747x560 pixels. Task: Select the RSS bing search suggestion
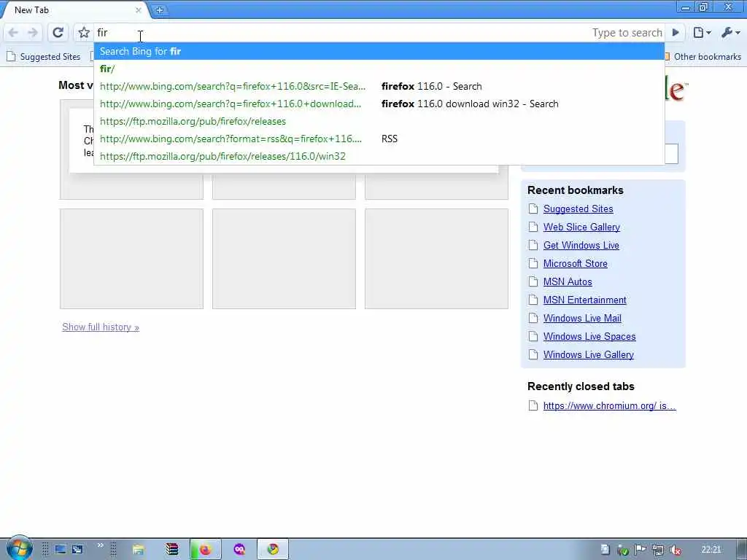[x=379, y=139]
